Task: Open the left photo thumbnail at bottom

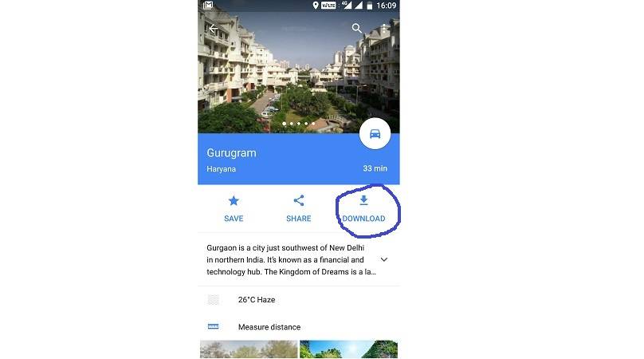Action: click(x=249, y=349)
